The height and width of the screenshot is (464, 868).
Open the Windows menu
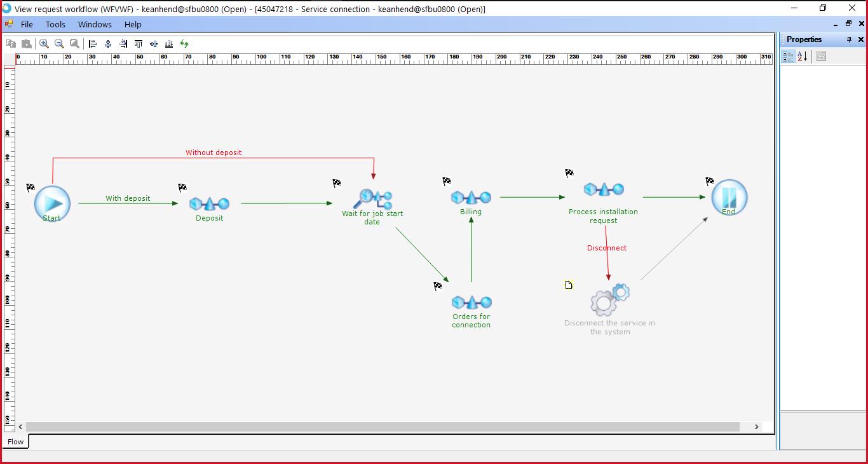coord(95,24)
